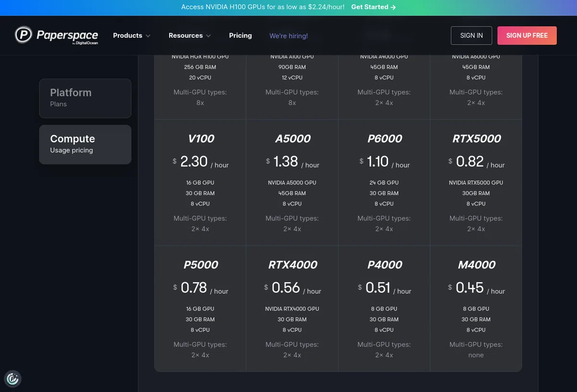
Task: Click the Get Started arrow link
Action: point(374,7)
